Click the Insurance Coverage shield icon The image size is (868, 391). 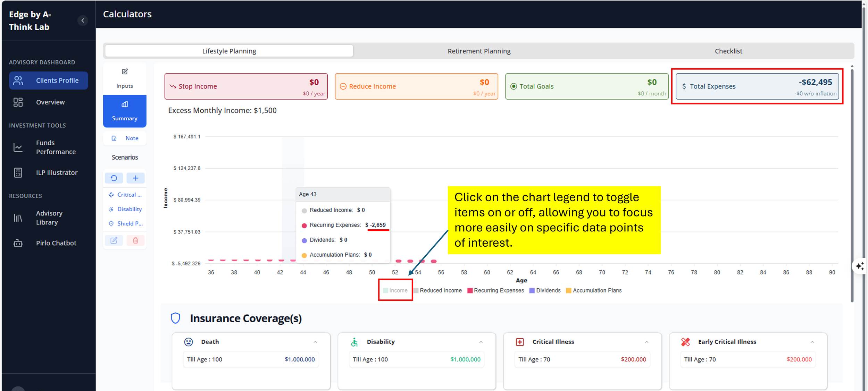coord(176,318)
